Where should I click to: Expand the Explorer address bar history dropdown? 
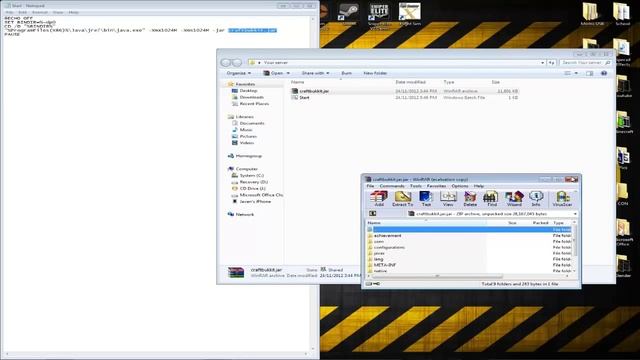[x=542, y=62]
